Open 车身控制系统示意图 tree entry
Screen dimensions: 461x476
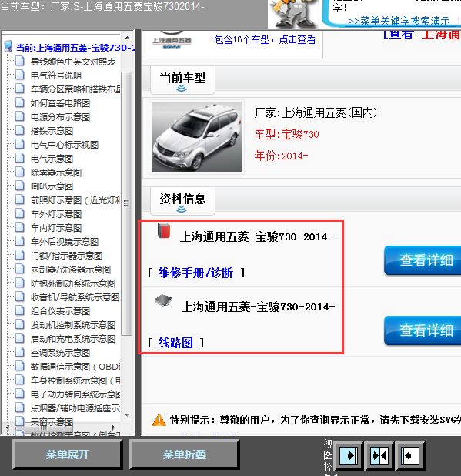coord(75,380)
